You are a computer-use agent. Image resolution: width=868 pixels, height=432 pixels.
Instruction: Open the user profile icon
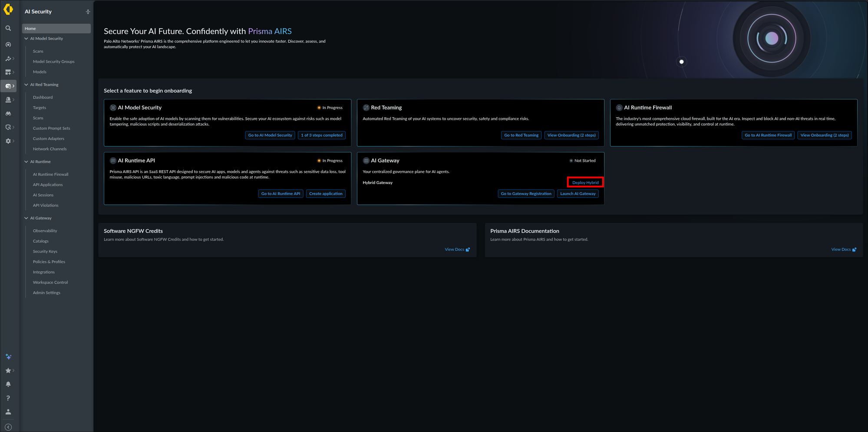pyautogui.click(x=8, y=412)
